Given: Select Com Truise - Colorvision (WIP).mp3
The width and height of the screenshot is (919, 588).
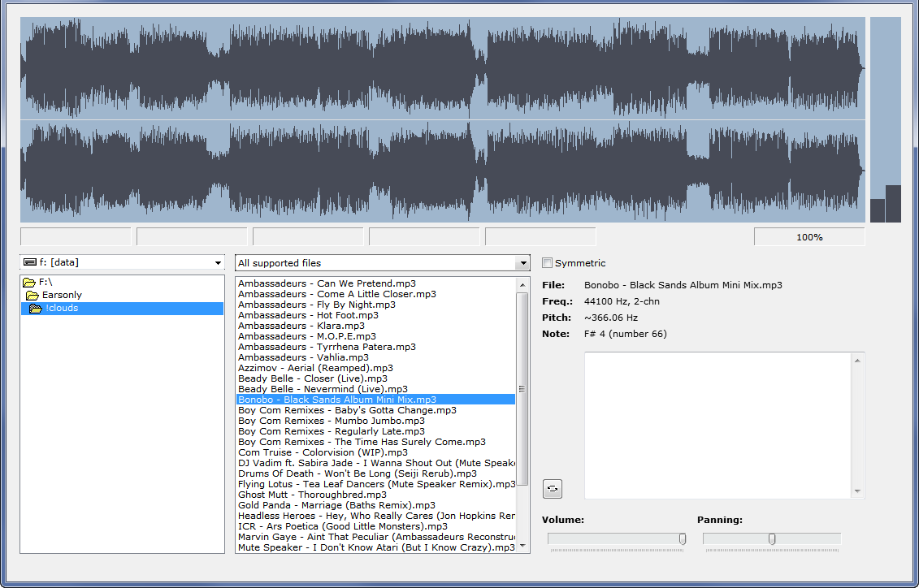Looking at the screenshot, I should pyautogui.click(x=323, y=452).
